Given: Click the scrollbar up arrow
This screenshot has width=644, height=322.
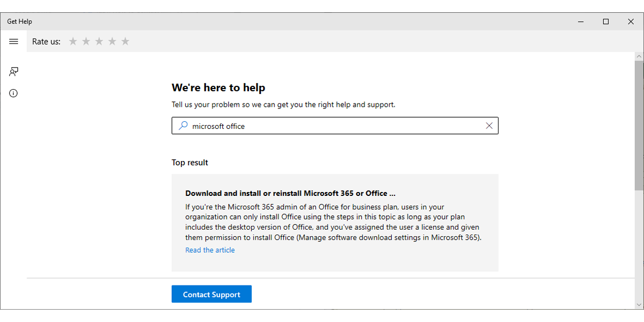Looking at the screenshot, I should coord(639,56).
